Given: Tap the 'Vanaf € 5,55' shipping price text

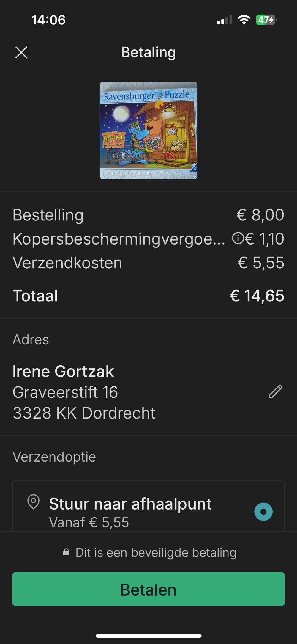Looking at the screenshot, I should [89, 522].
